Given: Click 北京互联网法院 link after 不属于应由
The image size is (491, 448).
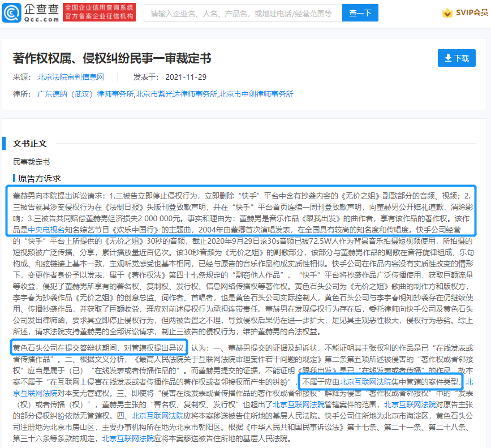Looking at the screenshot, I should point(365,382).
